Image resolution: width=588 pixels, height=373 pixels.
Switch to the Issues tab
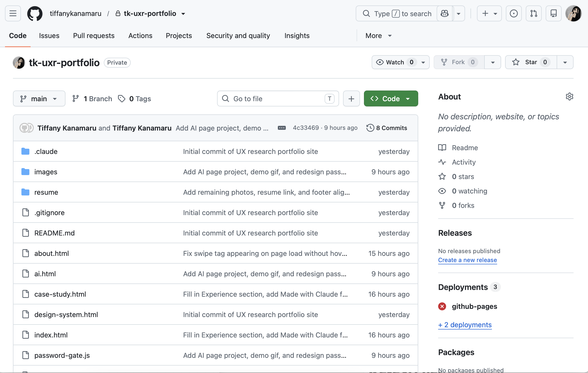pos(49,36)
